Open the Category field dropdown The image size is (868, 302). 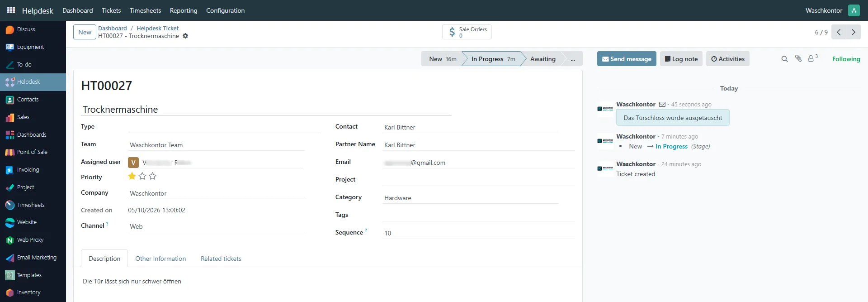[471, 198]
